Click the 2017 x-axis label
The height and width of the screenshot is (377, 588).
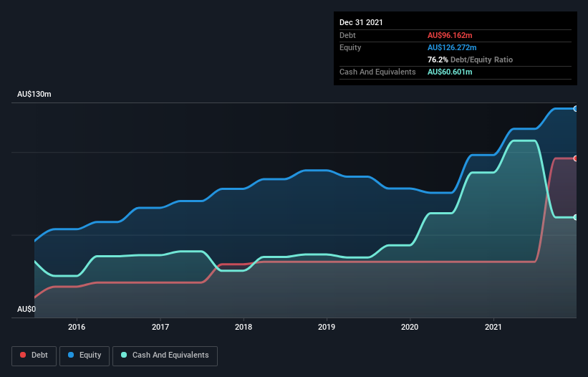(160, 327)
